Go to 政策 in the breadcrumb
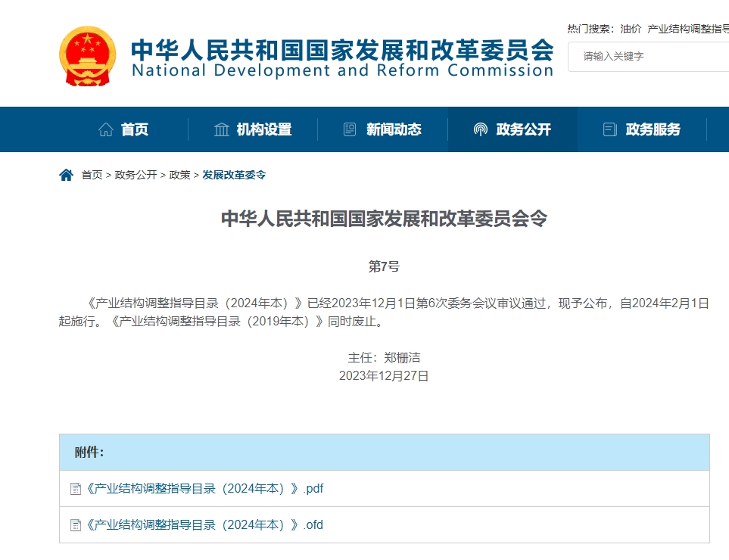 pos(179,175)
